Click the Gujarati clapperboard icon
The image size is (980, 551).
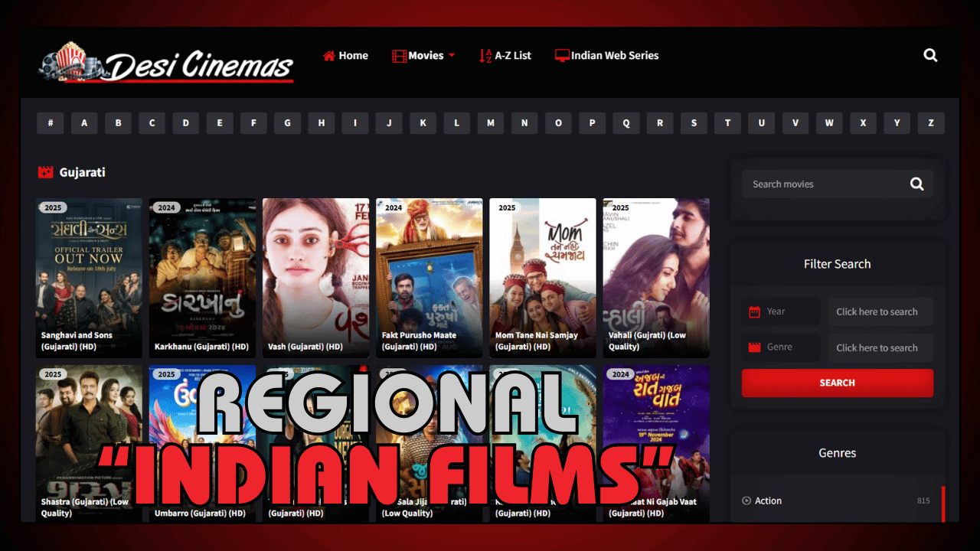pyautogui.click(x=46, y=172)
